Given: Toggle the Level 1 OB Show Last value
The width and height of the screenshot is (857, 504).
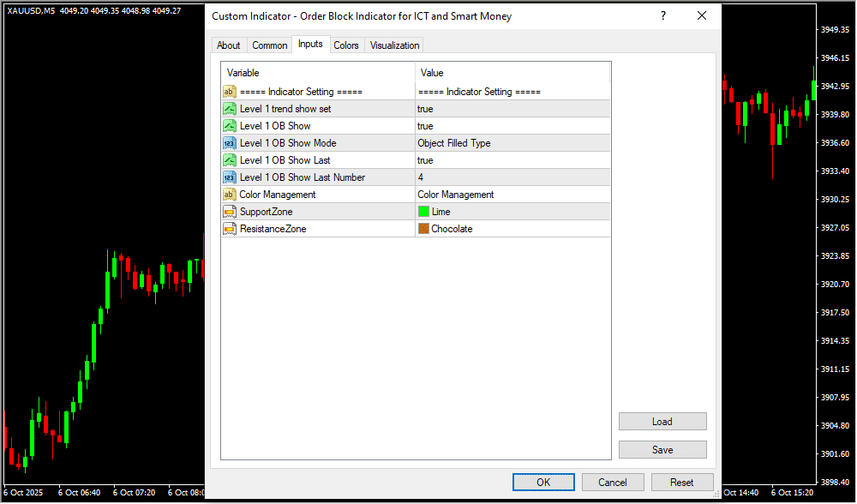Looking at the screenshot, I should [x=512, y=160].
